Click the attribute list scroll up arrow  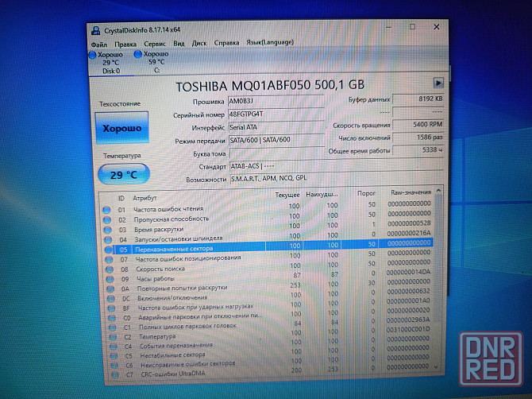(438, 191)
